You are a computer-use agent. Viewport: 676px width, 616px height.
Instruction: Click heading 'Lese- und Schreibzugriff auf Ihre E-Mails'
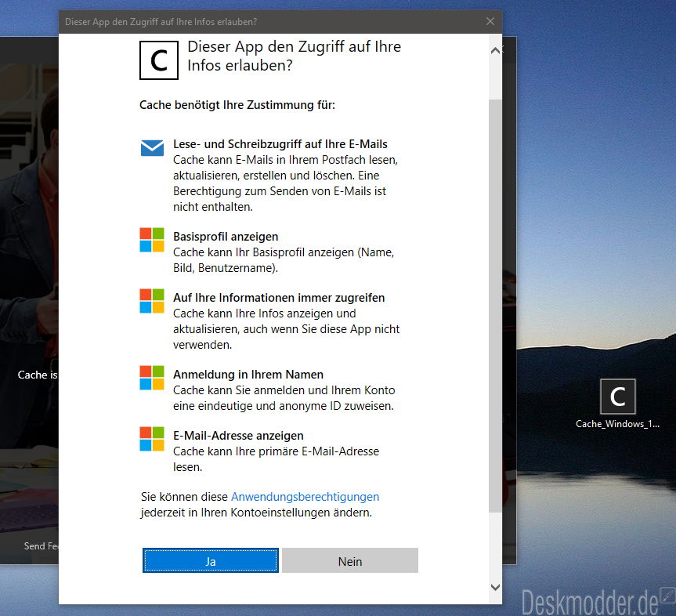pos(280,144)
